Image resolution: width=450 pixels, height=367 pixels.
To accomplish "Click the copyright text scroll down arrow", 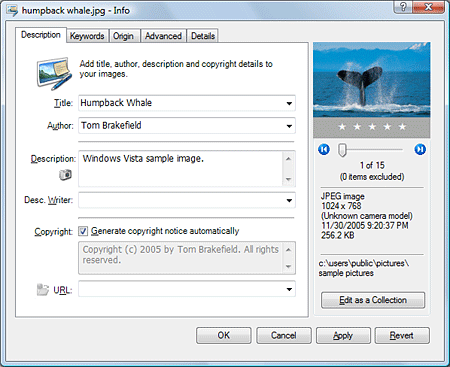I will (289, 267).
